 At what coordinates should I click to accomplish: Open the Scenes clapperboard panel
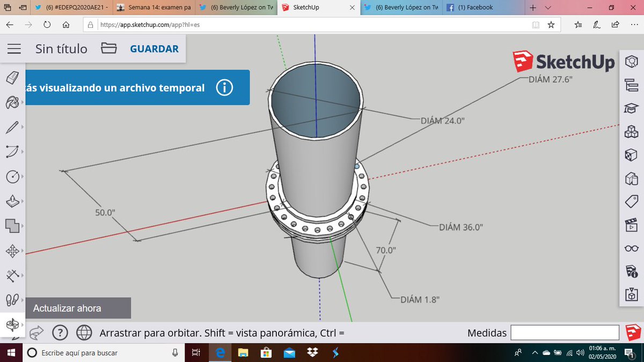pyautogui.click(x=632, y=225)
